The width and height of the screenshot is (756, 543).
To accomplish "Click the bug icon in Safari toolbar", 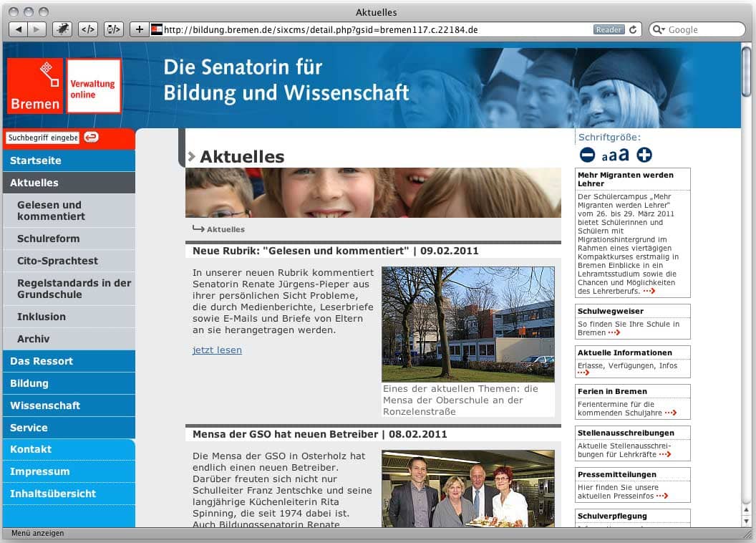I will [62, 29].
